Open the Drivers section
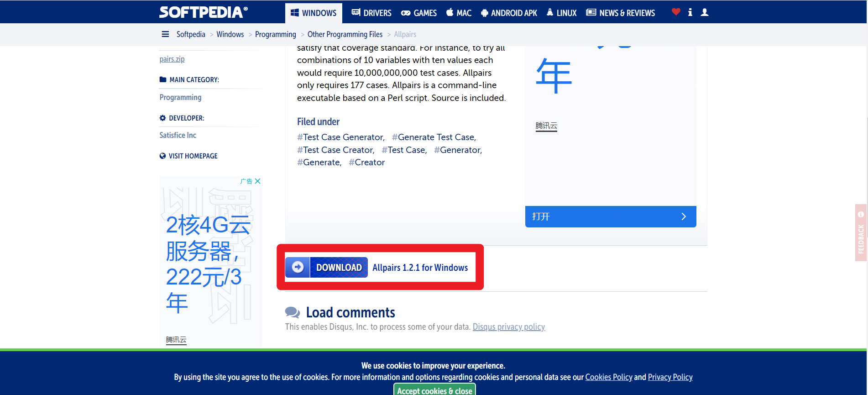Image resolution: width=868 pixels, height=395 pixels. tap(371, 13)
